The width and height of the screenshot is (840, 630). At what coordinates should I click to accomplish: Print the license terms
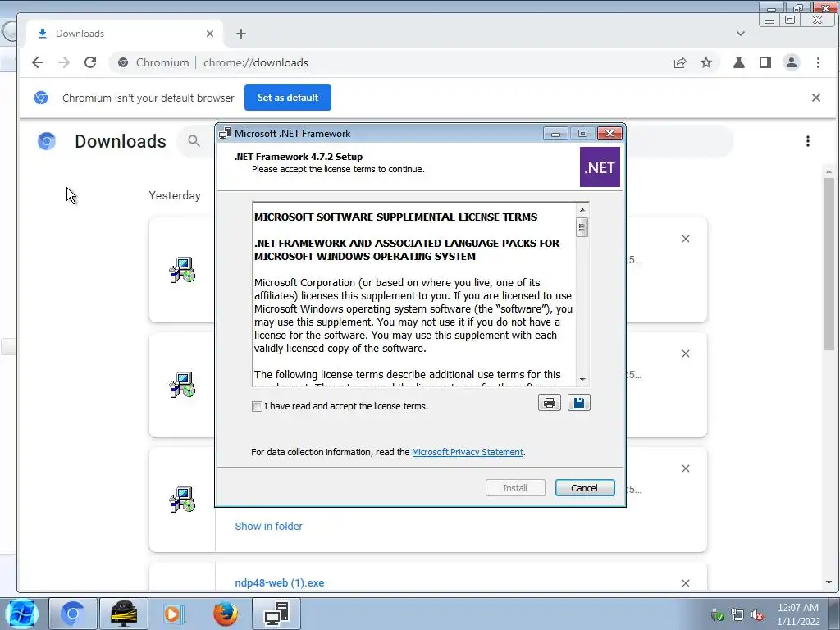(x=549, y=402)
